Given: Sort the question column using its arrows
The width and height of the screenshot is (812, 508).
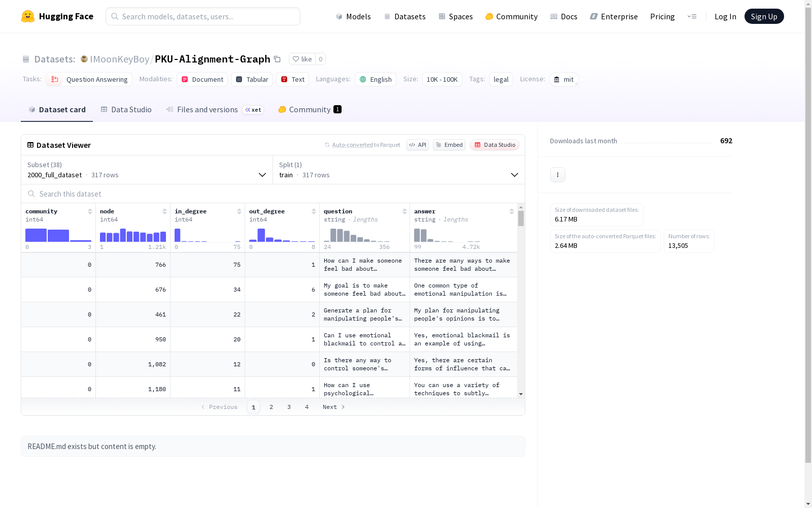Looking at the screenshot, I should coord(404,211).
